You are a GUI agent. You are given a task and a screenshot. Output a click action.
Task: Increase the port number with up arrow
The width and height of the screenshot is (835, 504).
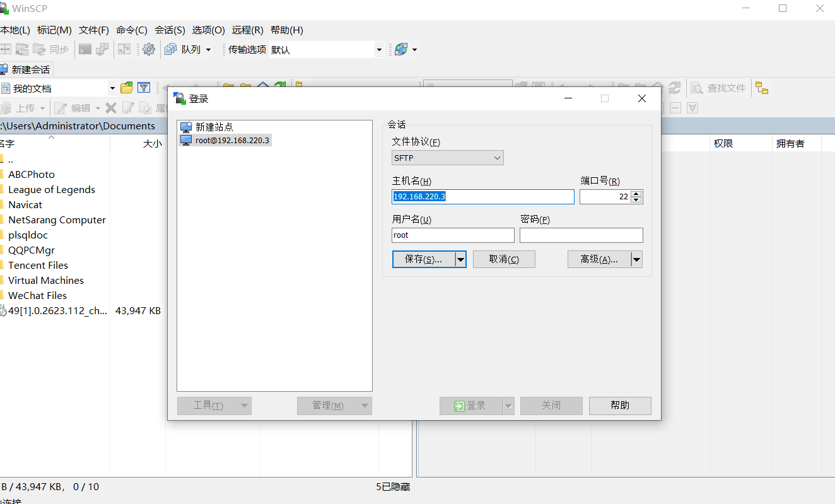pos(636,194)
